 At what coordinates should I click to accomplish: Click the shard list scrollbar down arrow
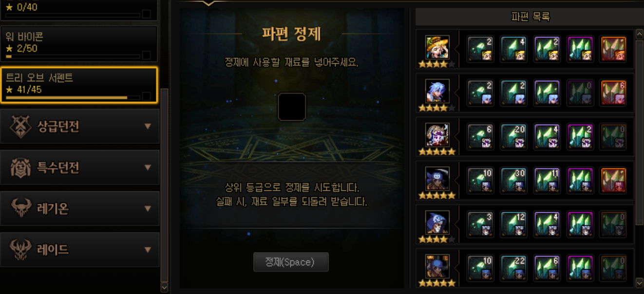pos(640,282)
